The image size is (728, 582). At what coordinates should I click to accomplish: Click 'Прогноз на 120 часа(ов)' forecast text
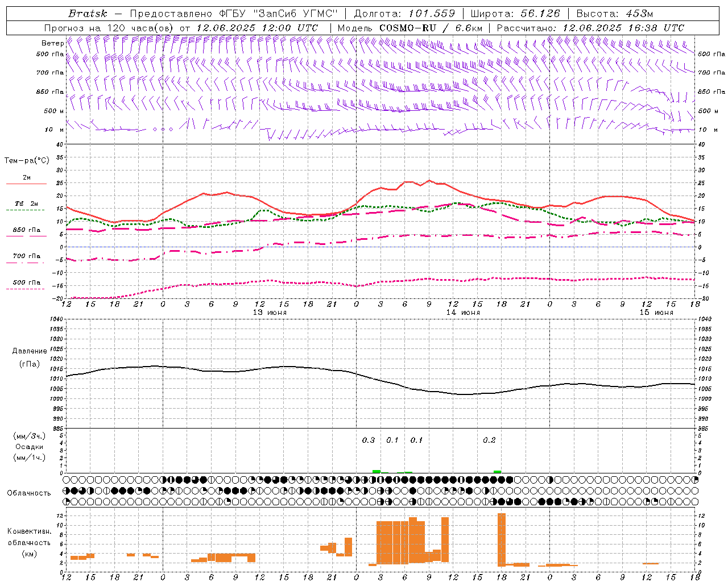(109, 28)
